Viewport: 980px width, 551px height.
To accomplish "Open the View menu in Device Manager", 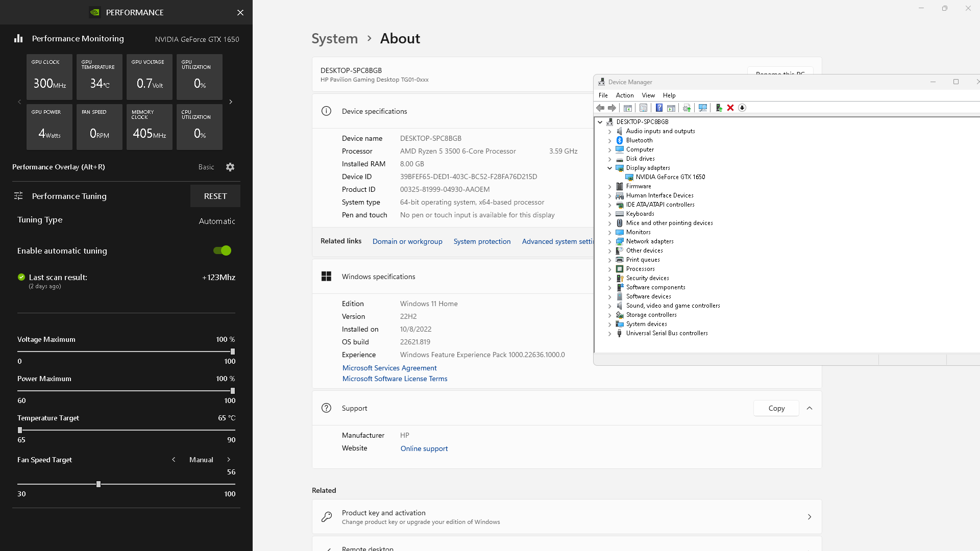I will pyautogui.click(x=648, y=95).
